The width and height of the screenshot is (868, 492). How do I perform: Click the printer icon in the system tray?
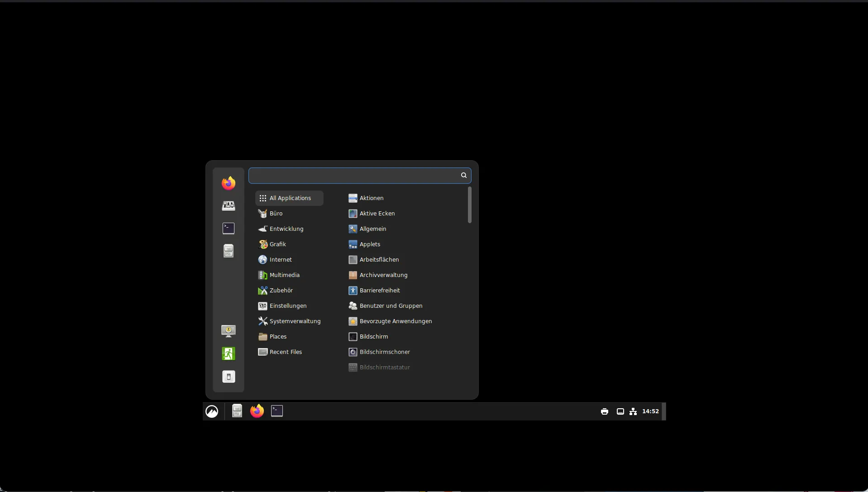click(604, 411)
